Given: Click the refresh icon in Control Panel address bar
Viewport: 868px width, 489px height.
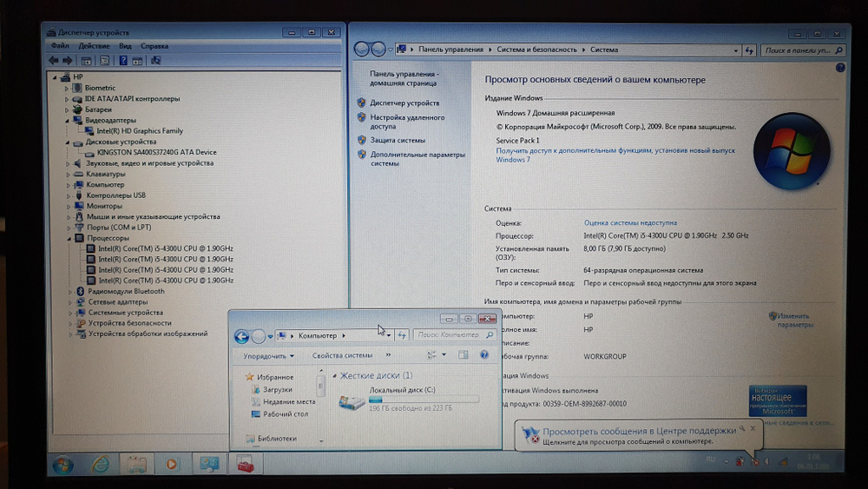Looking at the screenshot, I should click(x=750, y=50).
